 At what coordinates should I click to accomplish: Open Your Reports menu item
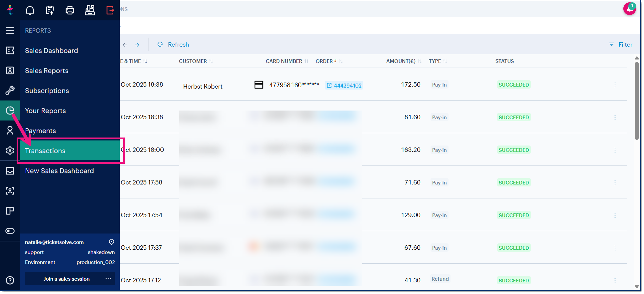(45, 111)
